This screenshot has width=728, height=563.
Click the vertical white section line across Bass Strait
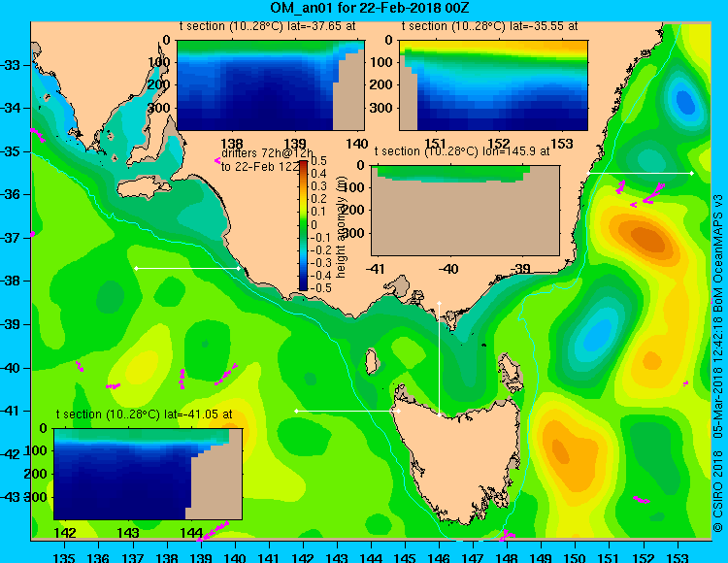[439, 359]
